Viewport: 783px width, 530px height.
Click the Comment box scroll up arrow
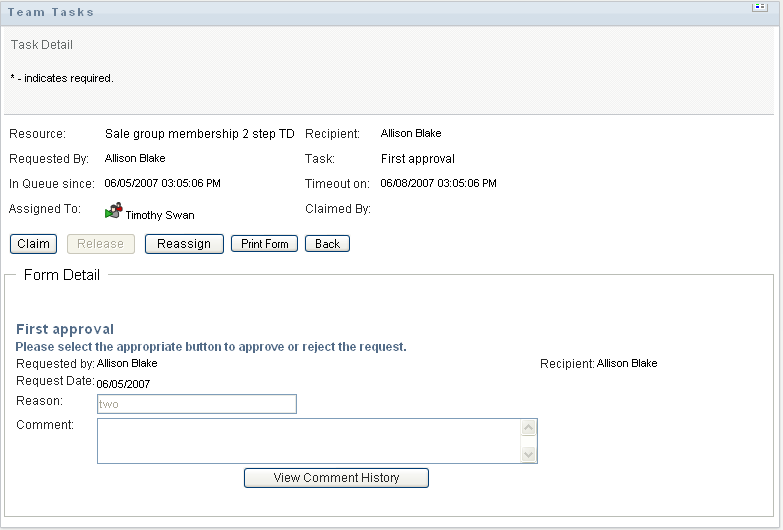pos(529,428)
